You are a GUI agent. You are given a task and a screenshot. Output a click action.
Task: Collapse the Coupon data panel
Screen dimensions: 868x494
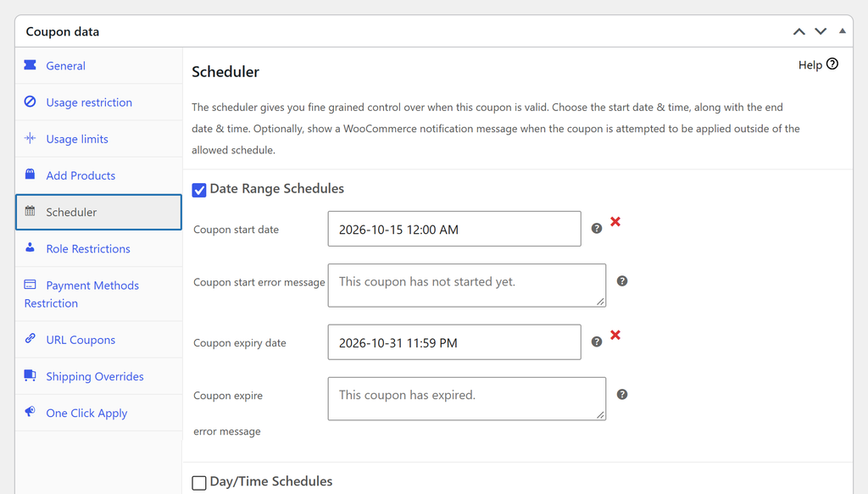842,31
